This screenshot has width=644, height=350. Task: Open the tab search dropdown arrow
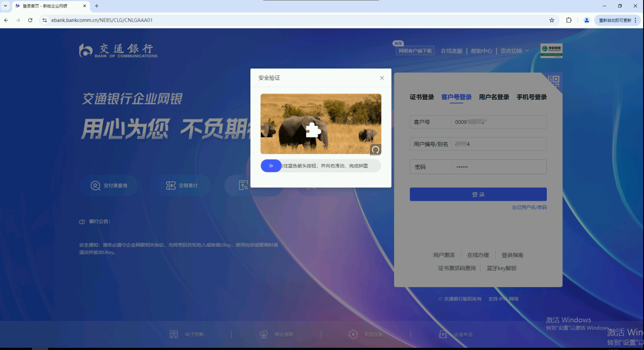[x=5, y=6]
